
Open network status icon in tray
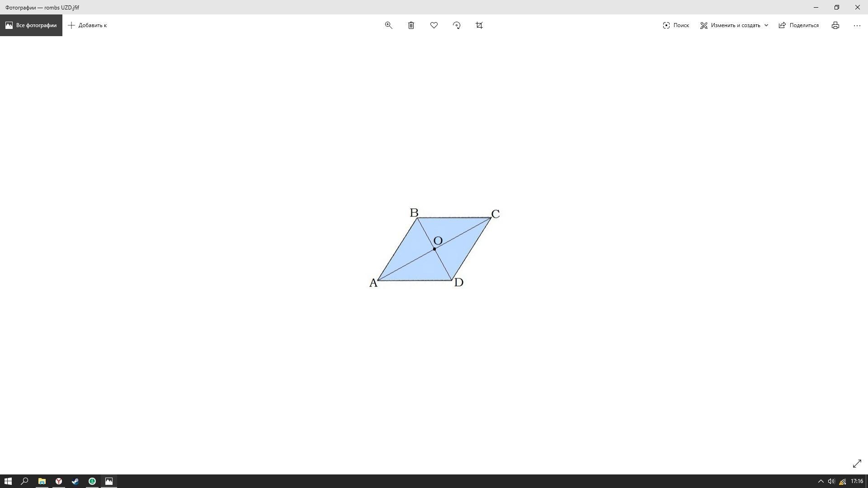(x=842, y=481)
